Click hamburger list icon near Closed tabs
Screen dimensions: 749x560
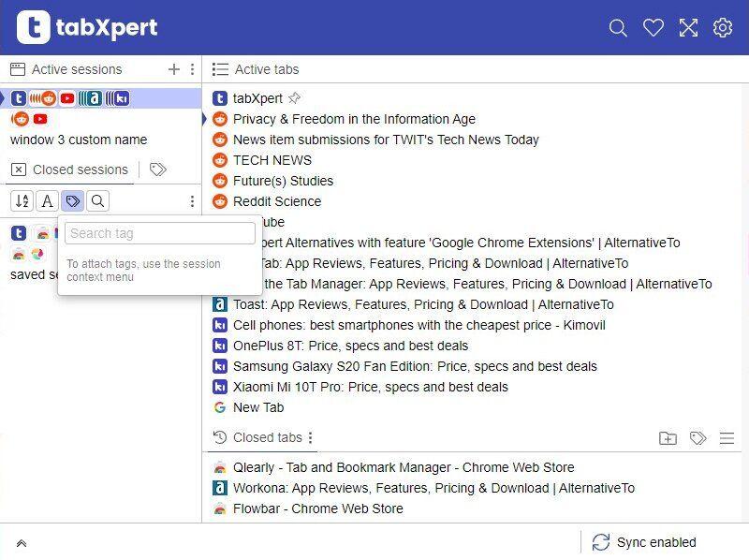tap(727, 437)
